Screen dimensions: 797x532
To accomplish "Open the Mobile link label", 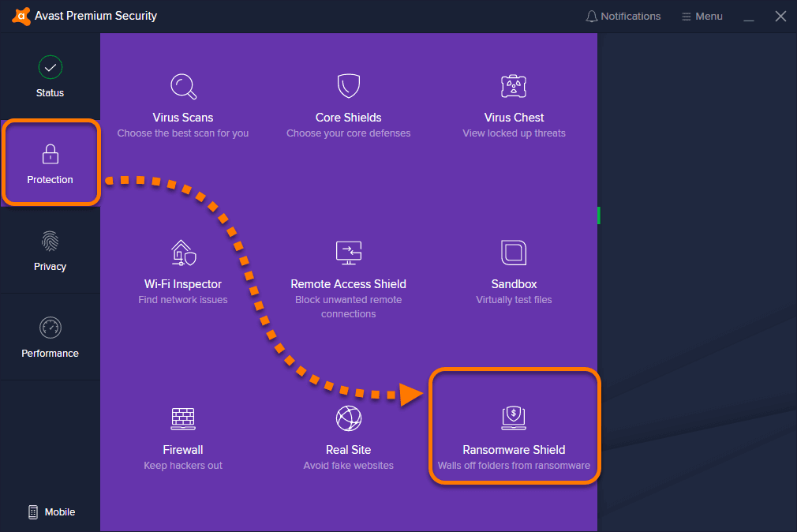I will coord(60,512).
